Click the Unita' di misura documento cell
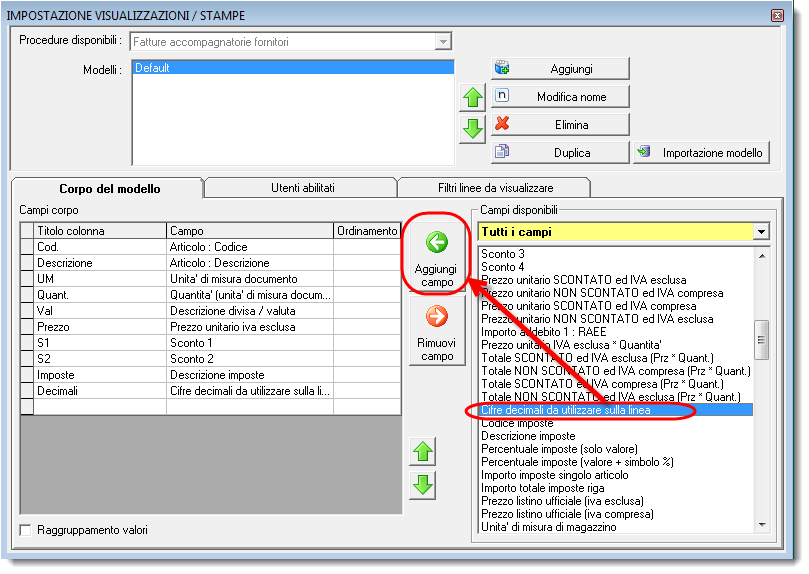Screen dimensions: 809x574 pyautogui.click(x=250, y=279)
